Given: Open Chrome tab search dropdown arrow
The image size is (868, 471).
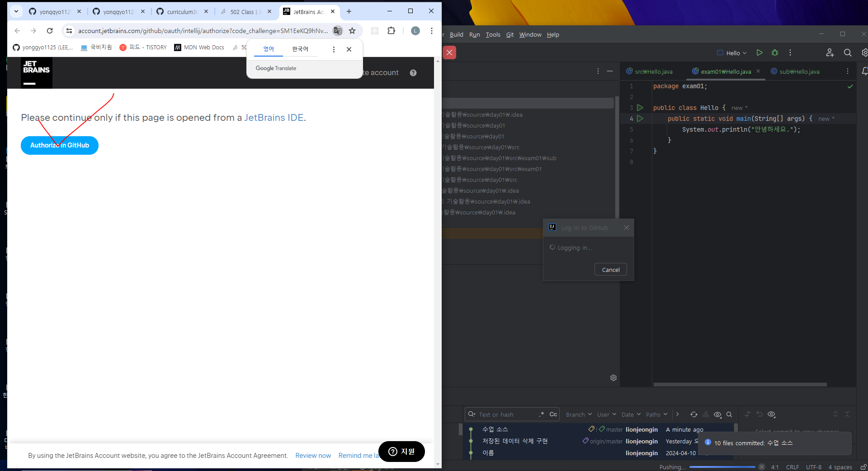Looking at the screenshot, I should click(x=16, y=11).
